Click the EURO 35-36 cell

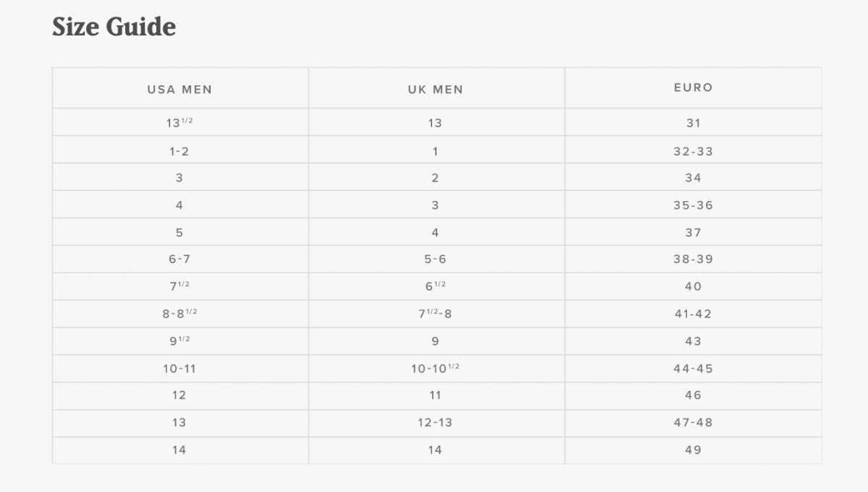click(693, 205)
